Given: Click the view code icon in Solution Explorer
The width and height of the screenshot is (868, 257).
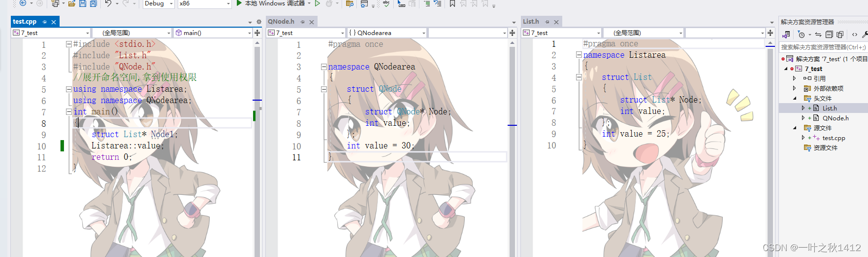Looking at the screenshot, I should [855, 34].
